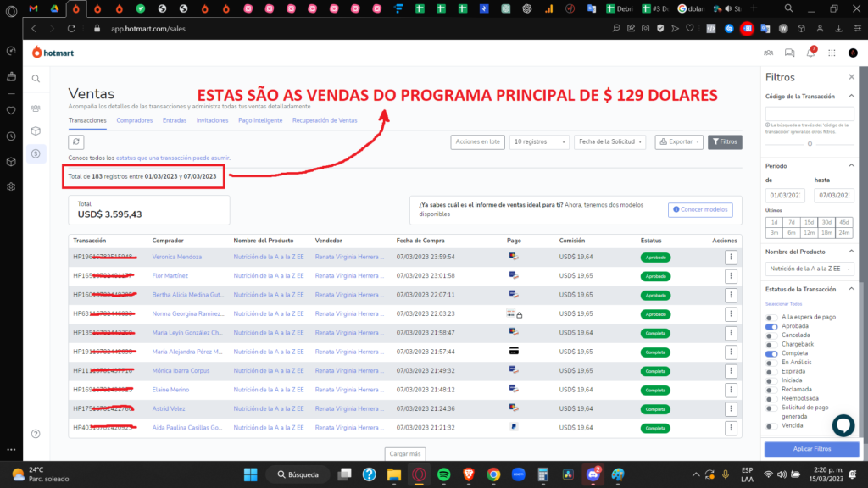Viewport: 868px width, 488px height.
Task: Toggle 'A la espera de pago' status filter
Action: coord(771,318)
